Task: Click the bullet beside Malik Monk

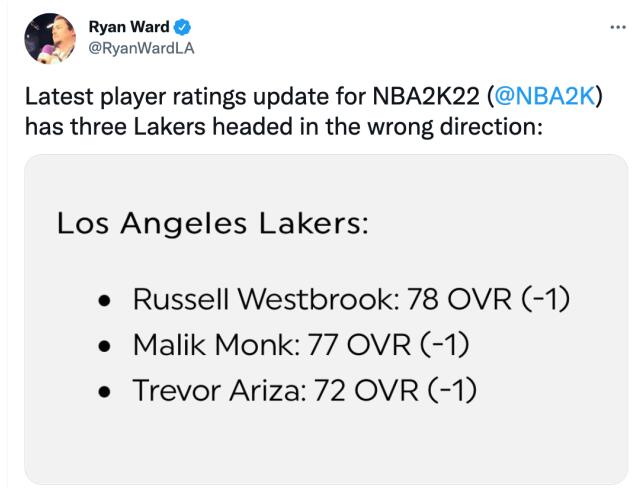Action: coord(105,346)
